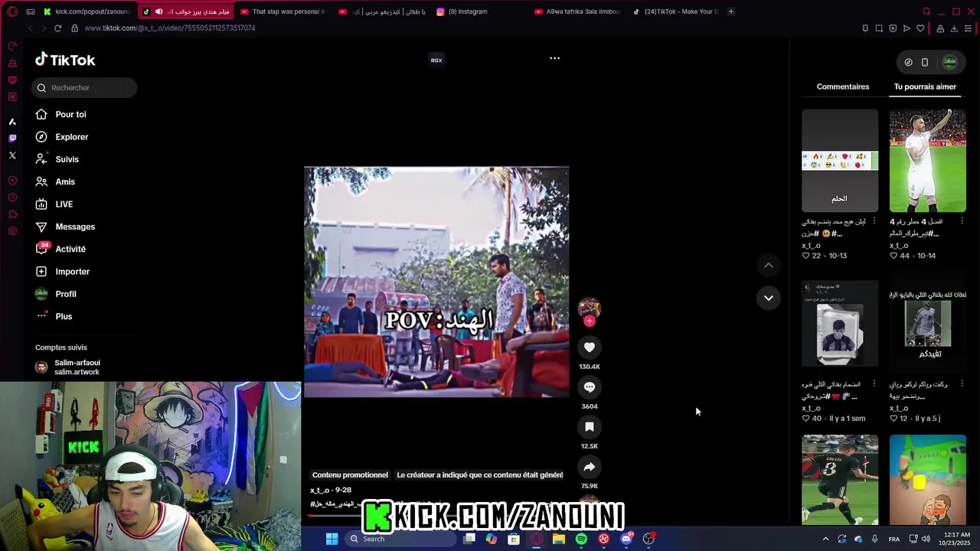Image resolution: width=980 pixels, height=551 pixels.
Task: Go to next video with down arrow
Action: point(768,298)
